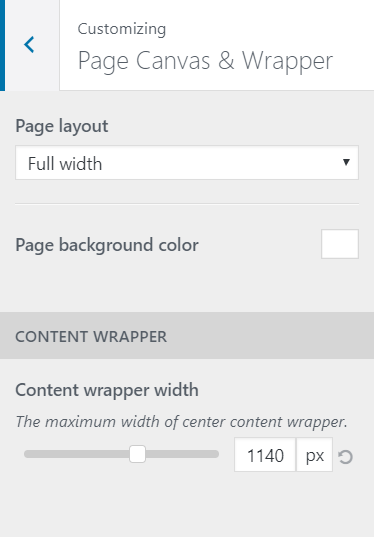This screenshot has width=374, height=537.
Task: Click the Content wrapper width label
Action: [107, 390]
